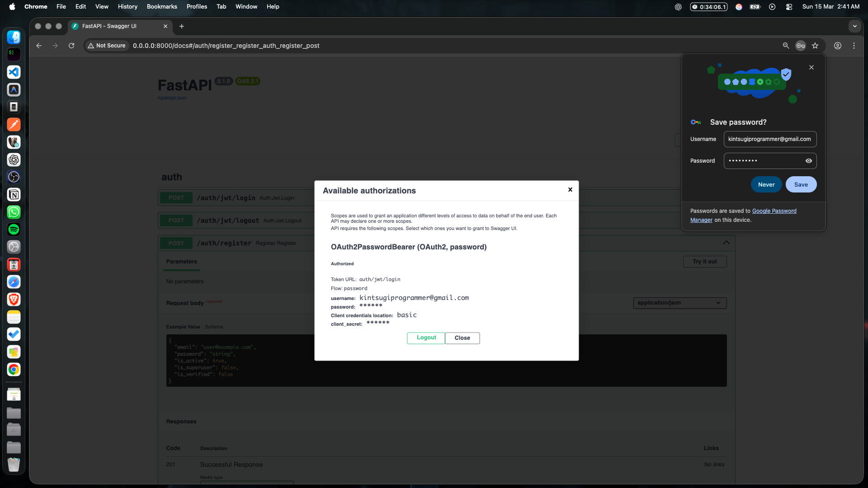Image resolution: width=868 pixels, height=488 pixels.
Task: Click the password key icon in address bar
Action: coord(801,46)
